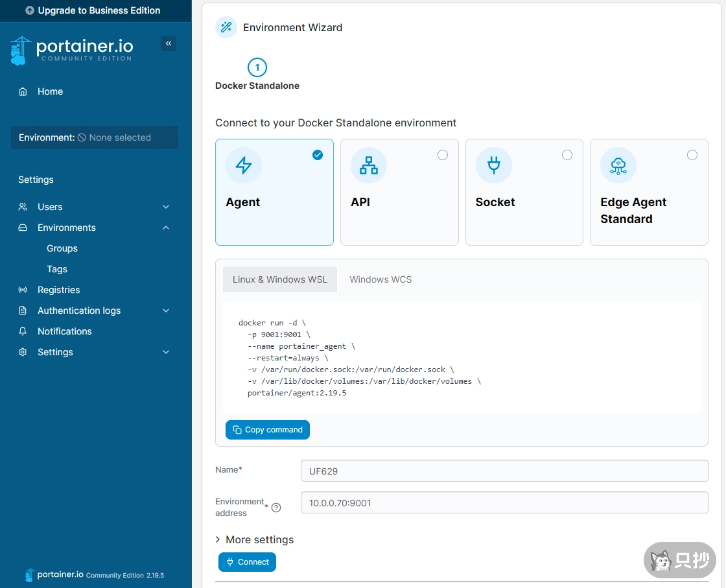
Task: Open the Groups submenu item
Action: tap(62, 248)
